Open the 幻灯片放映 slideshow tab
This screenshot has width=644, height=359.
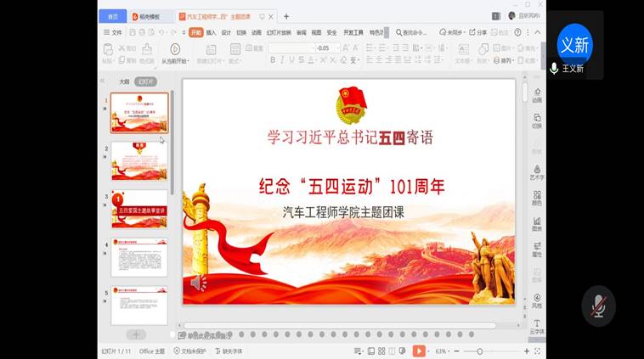coord(279,32)
